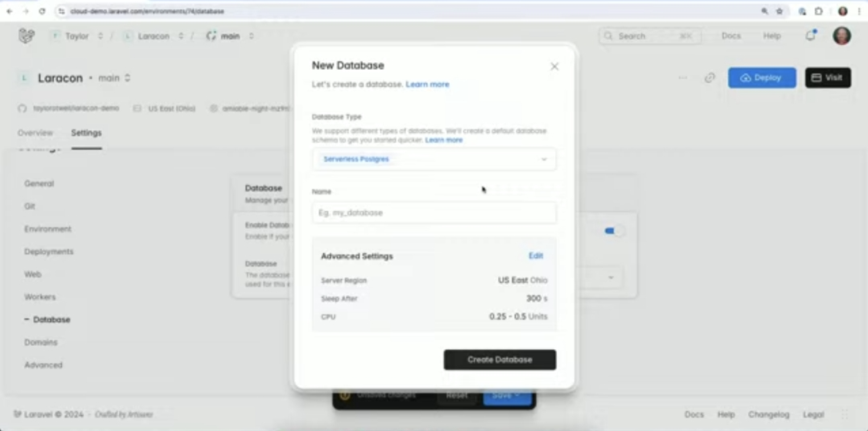The height and width of the screenshot is (431, 868).
Task: Open Database Type dropdown Serverless Postgres
Action: click(434, 159)
